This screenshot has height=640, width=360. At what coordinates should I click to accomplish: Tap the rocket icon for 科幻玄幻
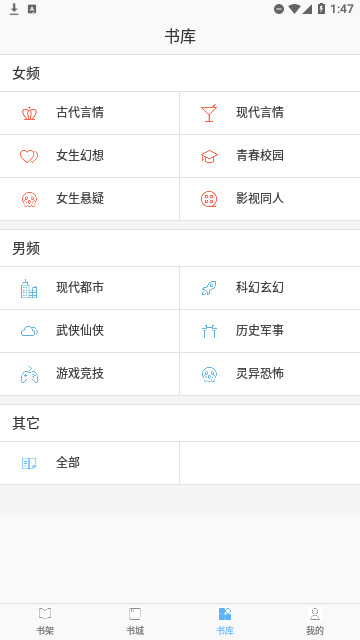pyautogui.click(x=209, y=289)
